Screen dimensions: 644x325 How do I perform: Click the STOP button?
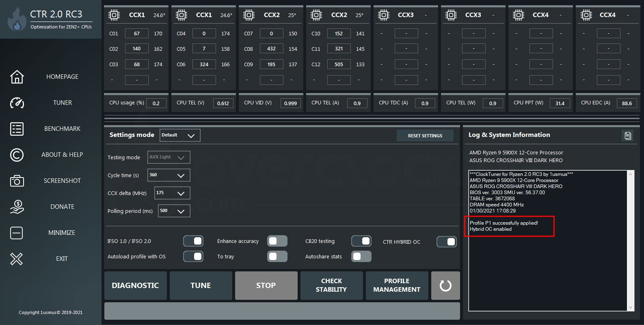point(266,286)
